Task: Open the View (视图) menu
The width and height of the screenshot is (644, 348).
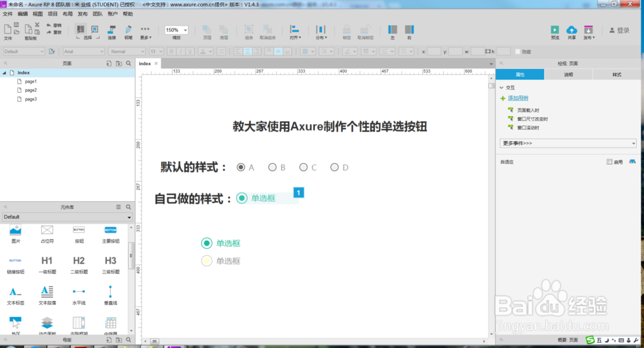Action: tap(37, 14)
